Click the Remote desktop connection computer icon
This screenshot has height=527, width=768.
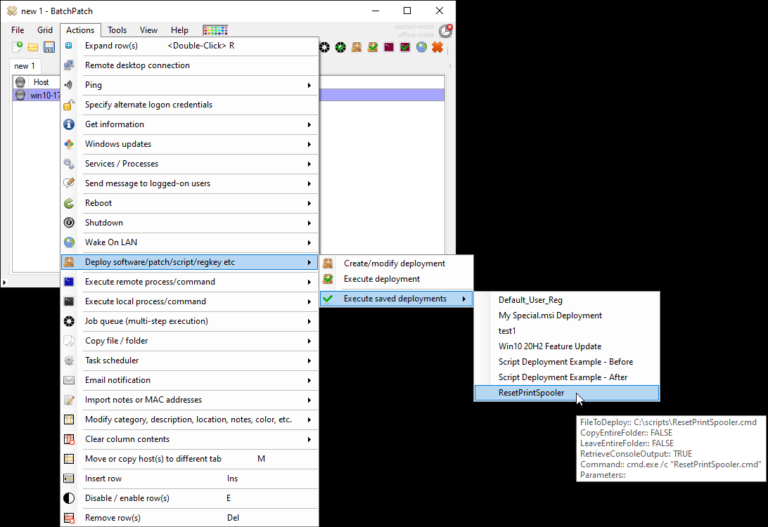pyautogui.click(x=69, y=65)
